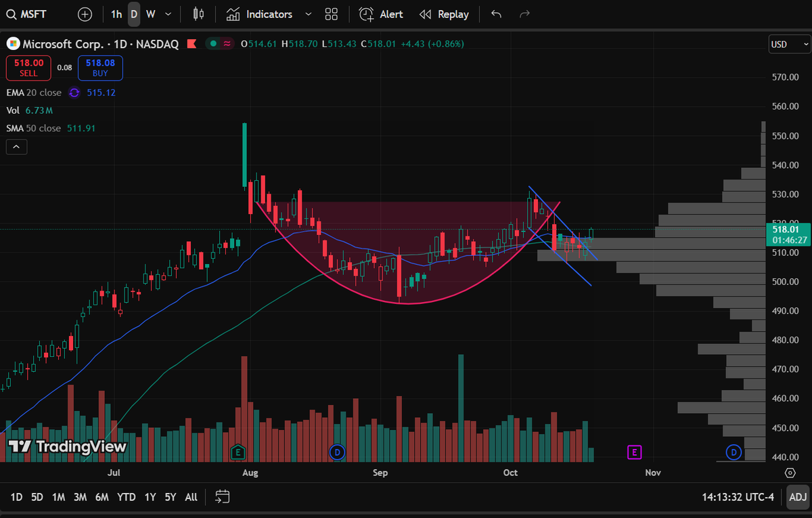Click the 440.00 price axis label
The height and width of the screenshot is (518, 812).
786,457
